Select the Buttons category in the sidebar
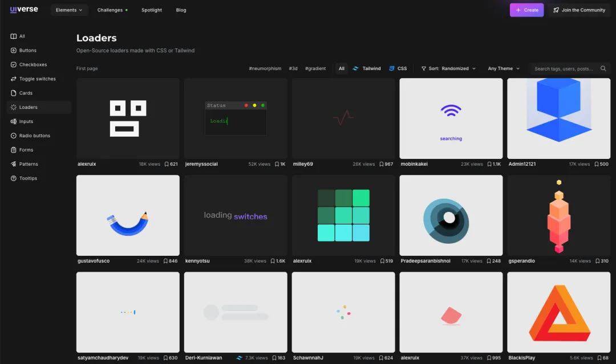The image size is (616, 364). (27, 50)
